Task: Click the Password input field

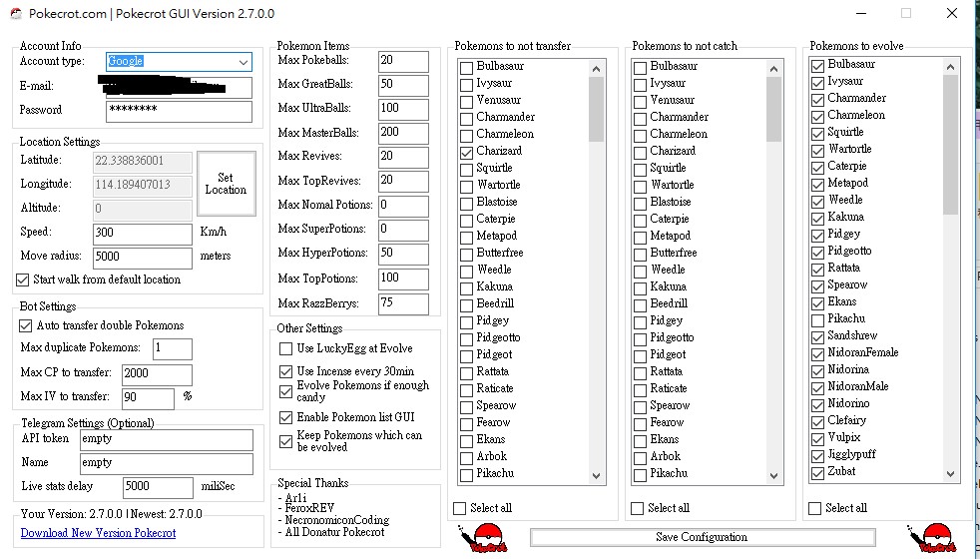Action: (x=179, y=111)
